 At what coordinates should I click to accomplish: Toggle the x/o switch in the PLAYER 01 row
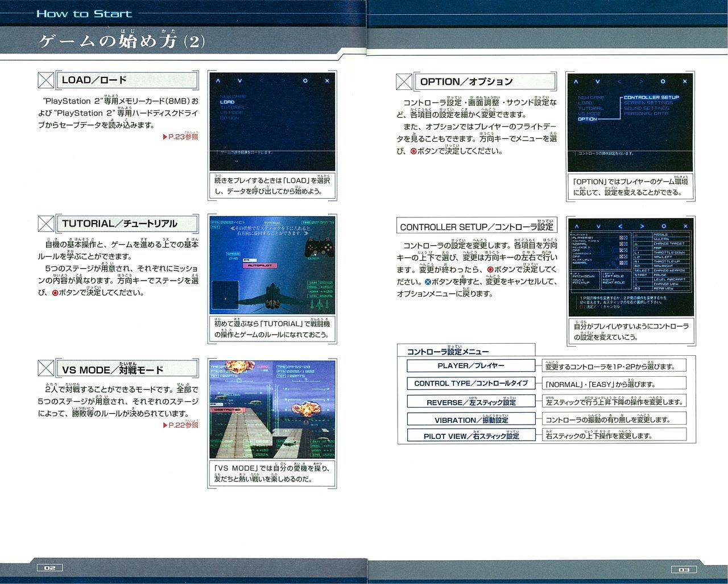point(623,237)
